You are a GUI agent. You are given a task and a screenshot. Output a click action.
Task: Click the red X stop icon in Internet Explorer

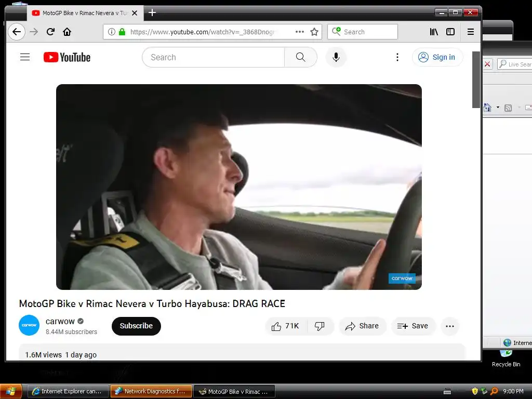487,64
